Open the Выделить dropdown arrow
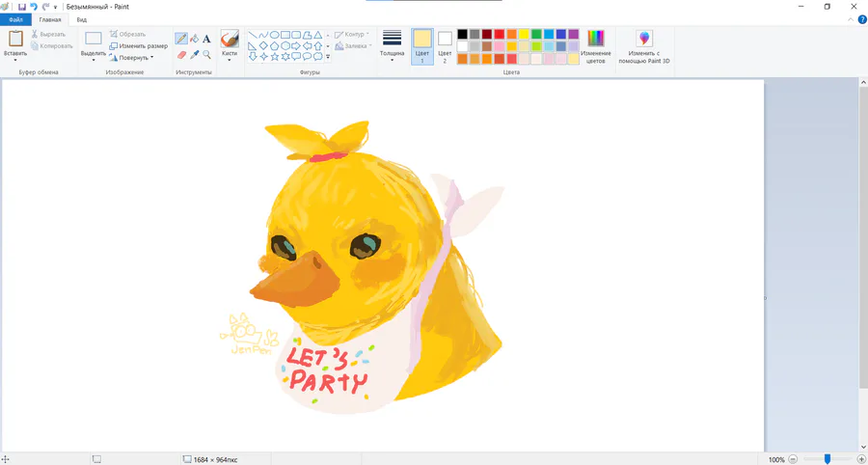This screenshot has width=868, height=465. 93,60
